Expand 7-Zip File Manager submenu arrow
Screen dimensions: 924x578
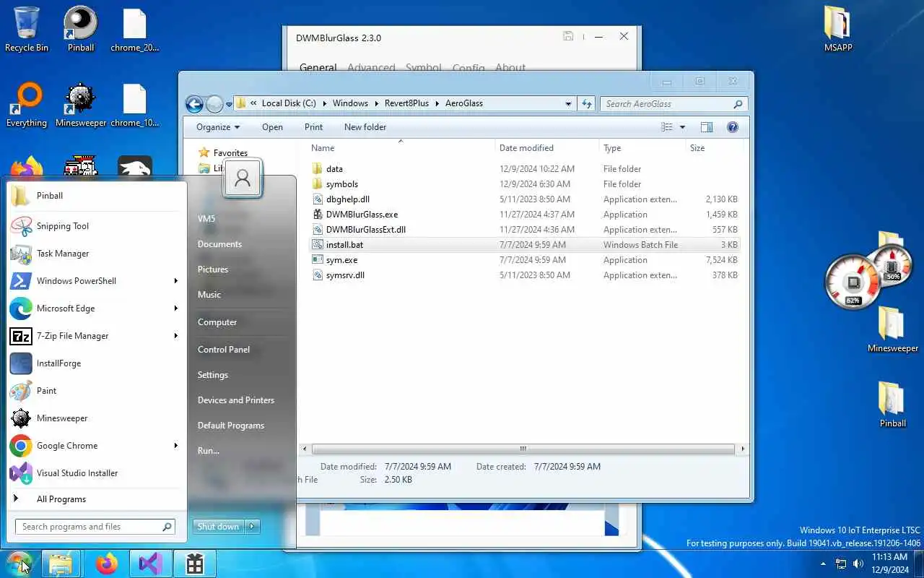[x=175, y=336]
